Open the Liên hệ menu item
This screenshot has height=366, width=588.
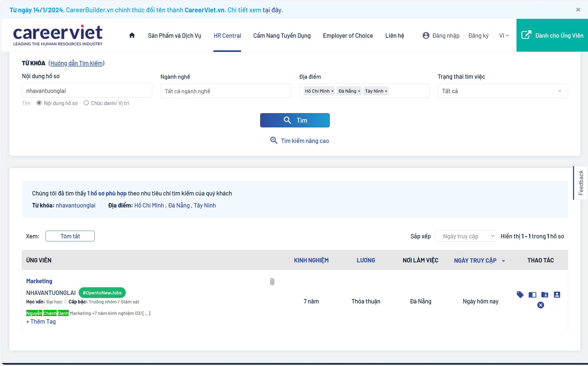click(x=394, y=36)
